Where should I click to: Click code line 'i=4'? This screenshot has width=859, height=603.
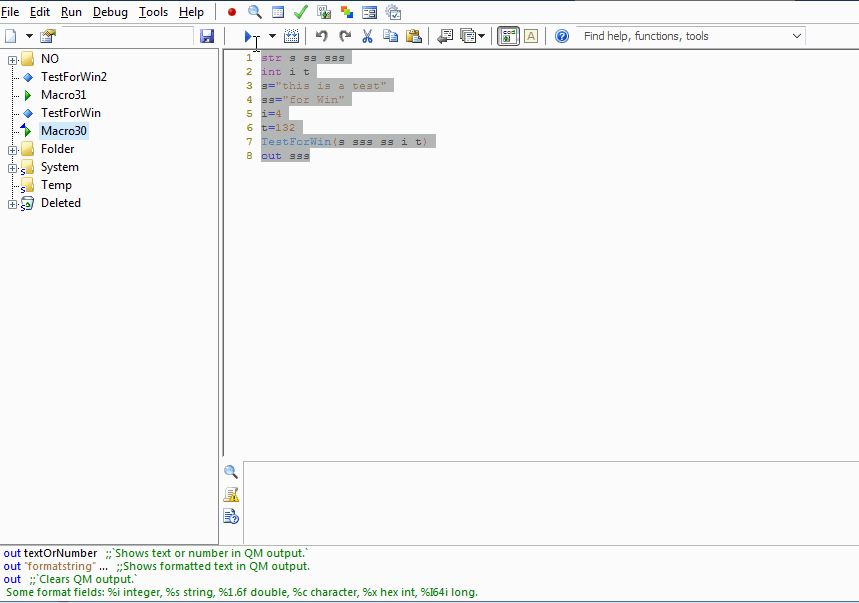click(x=272, y=113)
